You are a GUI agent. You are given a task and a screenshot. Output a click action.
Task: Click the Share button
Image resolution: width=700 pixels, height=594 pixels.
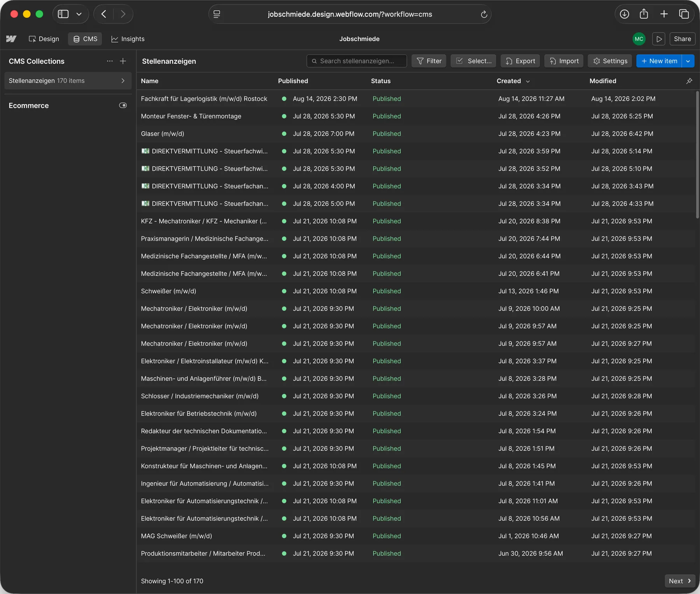[682, 39]
